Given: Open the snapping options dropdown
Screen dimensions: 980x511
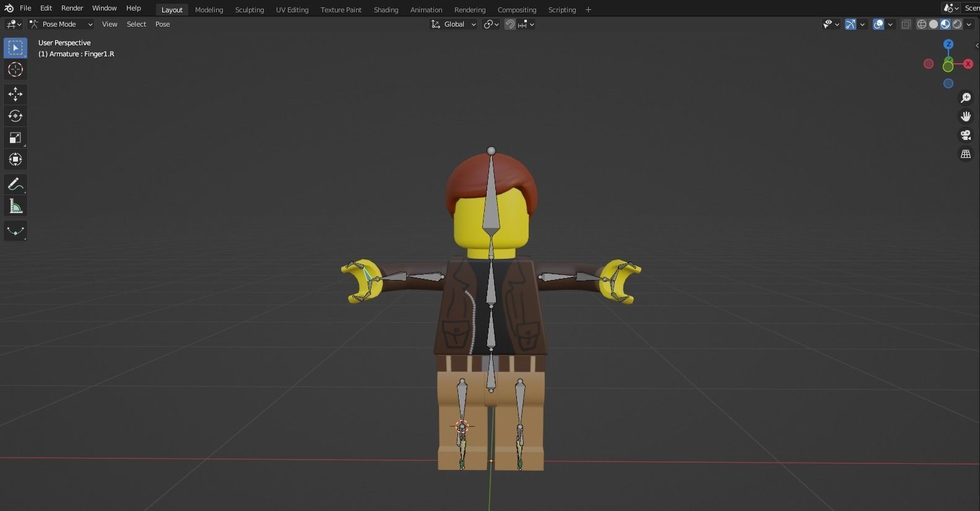Looking at the screenshot, I should coord(526,24).
